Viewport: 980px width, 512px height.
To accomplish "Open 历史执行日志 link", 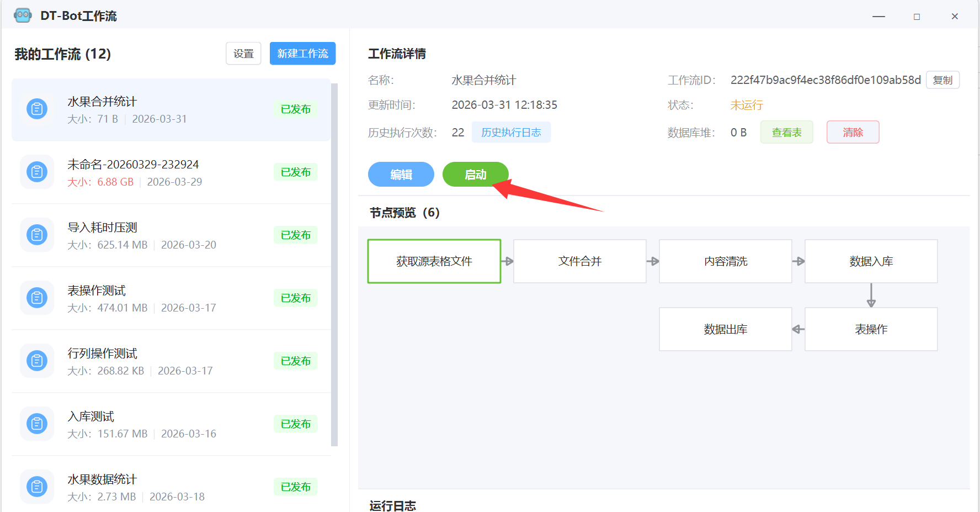I will coord(511,133).
